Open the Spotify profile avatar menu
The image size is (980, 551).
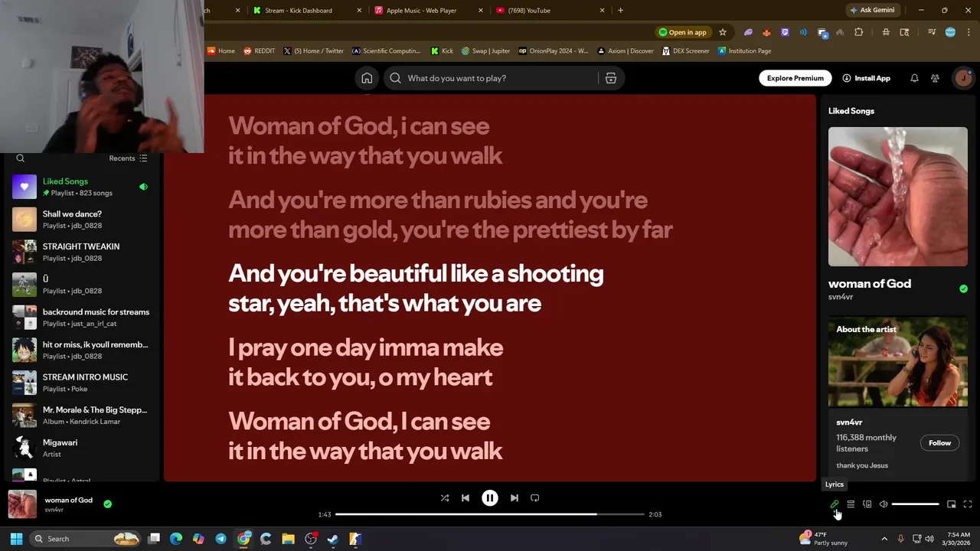click(x=963, y=78)
